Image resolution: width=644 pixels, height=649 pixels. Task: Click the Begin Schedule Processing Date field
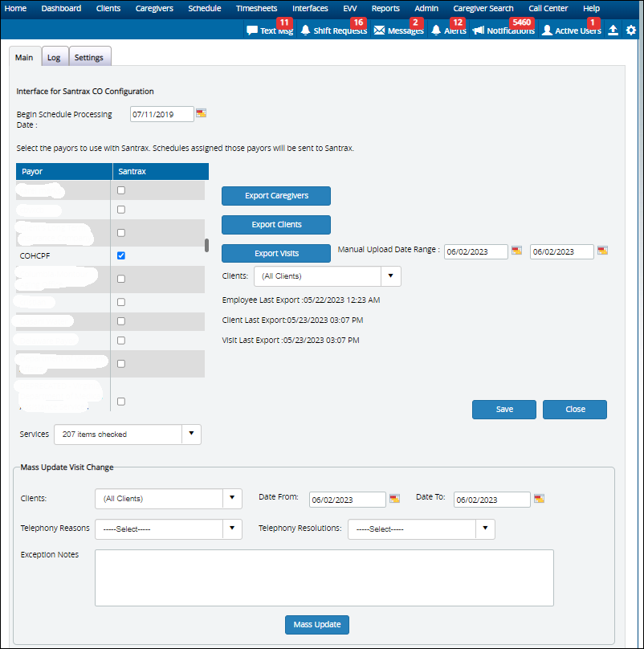coord(162,114)
